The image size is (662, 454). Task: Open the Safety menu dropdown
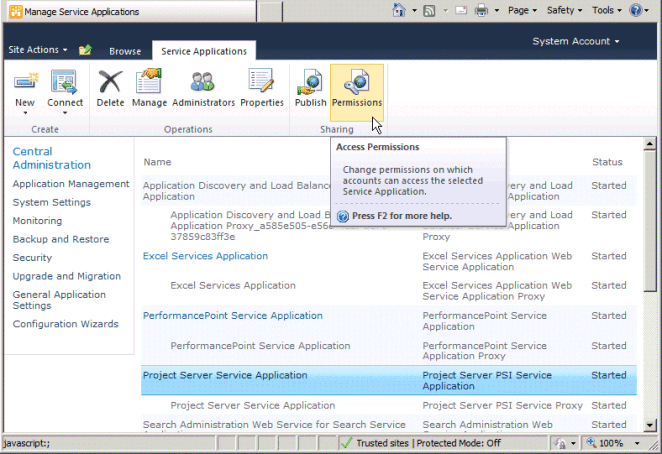click(564, 10)
